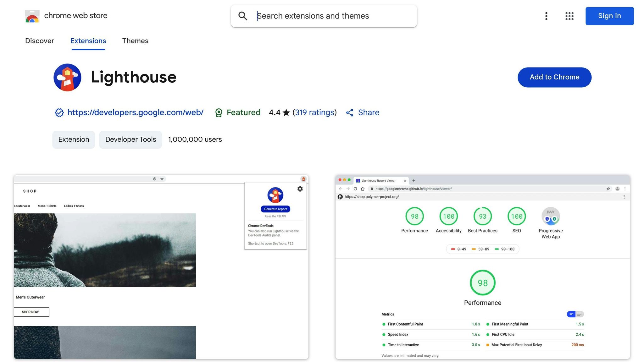Click the Featured badge icon

point(219,112)
